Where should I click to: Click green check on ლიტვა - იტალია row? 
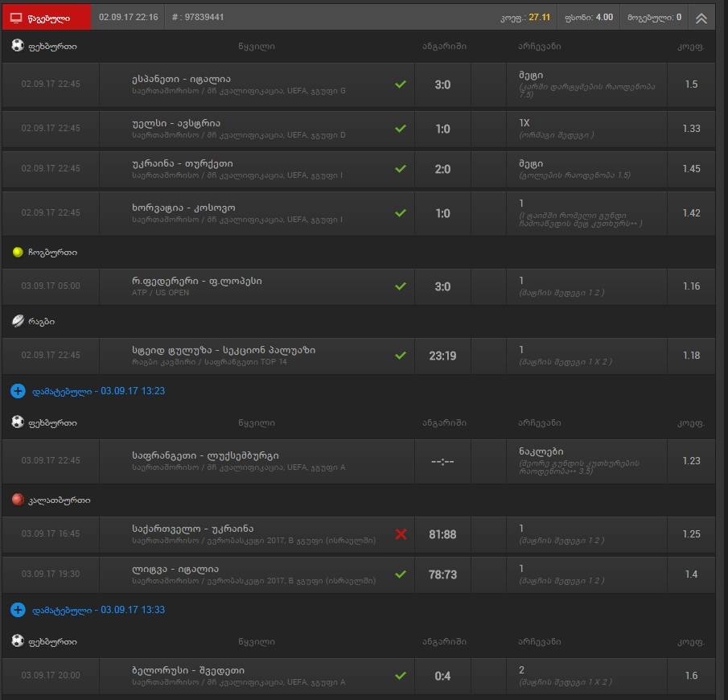tap(401, 574)
